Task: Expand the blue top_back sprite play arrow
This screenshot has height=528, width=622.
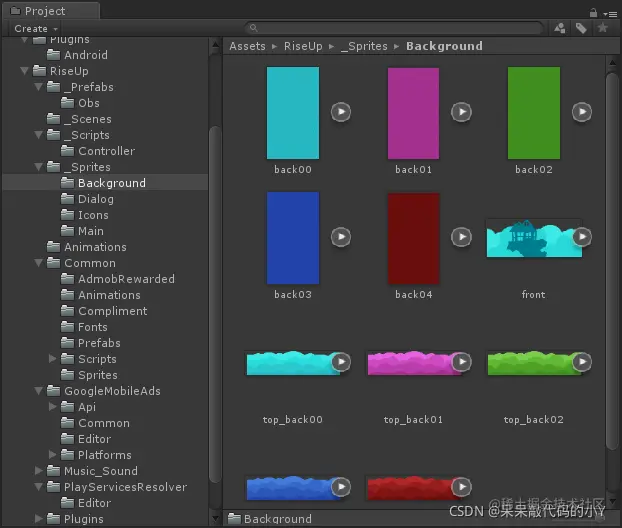Action: 341,487
